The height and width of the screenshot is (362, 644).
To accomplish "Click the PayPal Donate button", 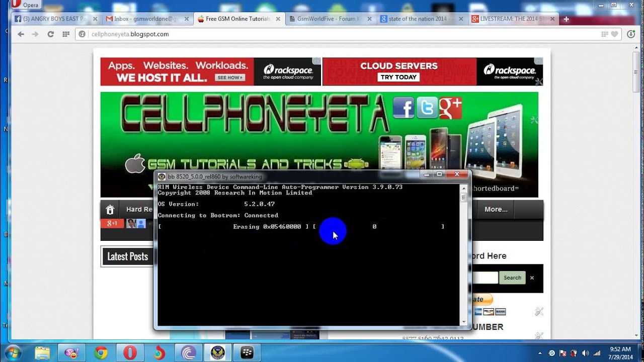I will [481, 299].
